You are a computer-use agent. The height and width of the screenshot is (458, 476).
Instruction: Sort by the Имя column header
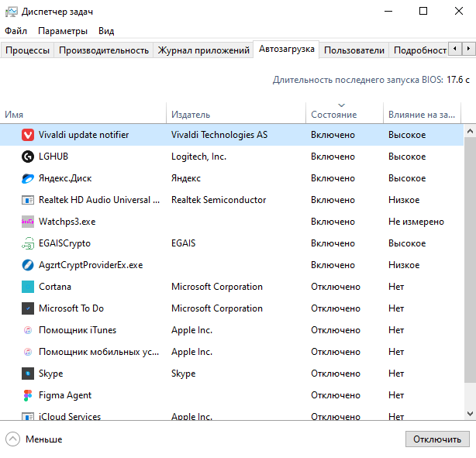[83, 115]
